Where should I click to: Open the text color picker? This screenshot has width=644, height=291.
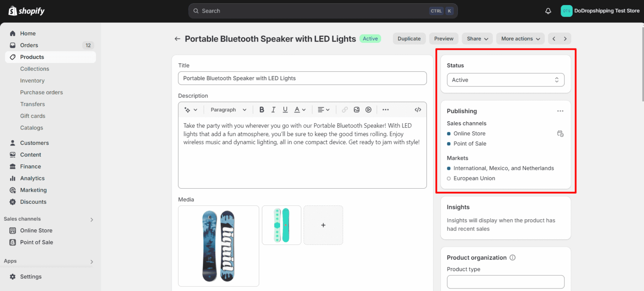[x=299, y=109]
